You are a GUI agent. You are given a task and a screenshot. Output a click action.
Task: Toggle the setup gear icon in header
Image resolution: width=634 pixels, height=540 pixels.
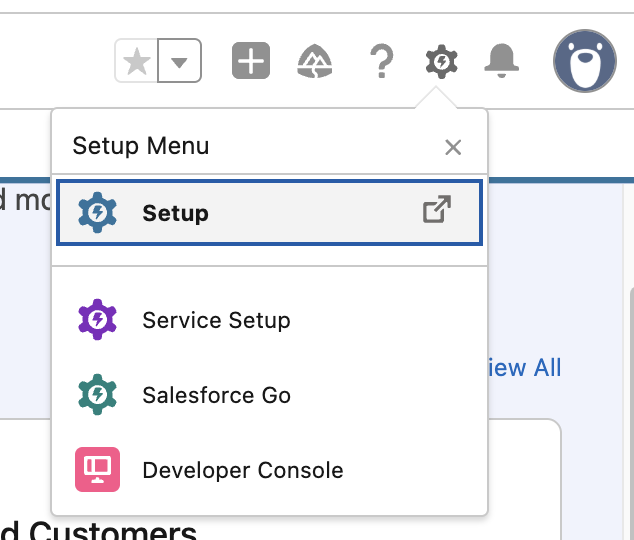click(x=442, y=61)
